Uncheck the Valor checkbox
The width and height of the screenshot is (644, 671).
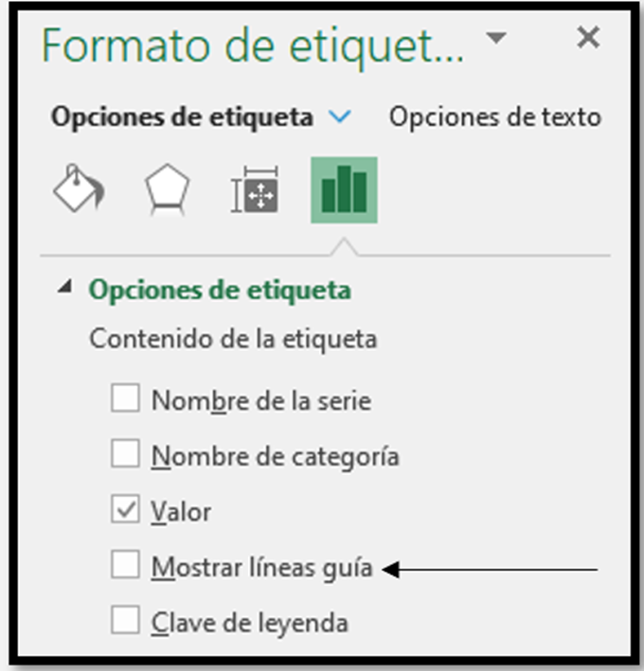tap(125, 509)
